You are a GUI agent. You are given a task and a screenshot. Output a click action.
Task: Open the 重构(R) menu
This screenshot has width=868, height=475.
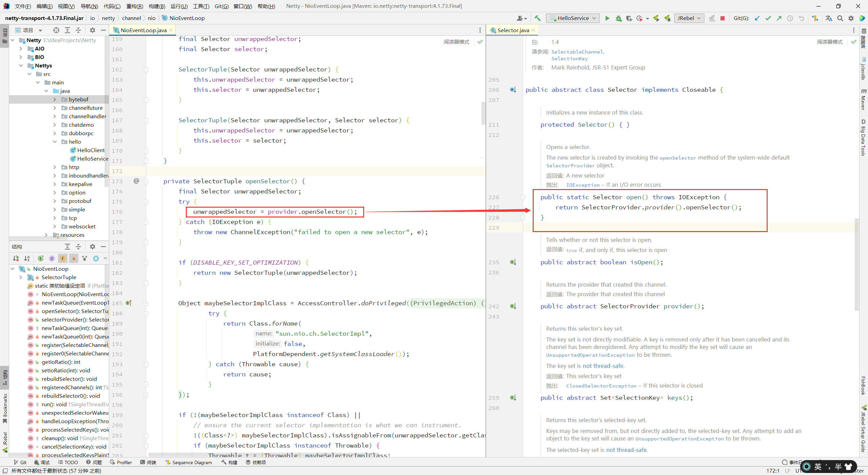click(135, 6)
